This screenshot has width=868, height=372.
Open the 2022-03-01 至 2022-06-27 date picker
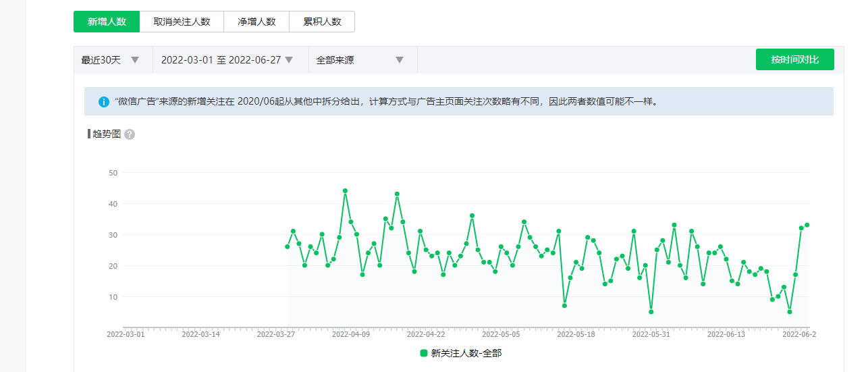[x=221, y=60]
